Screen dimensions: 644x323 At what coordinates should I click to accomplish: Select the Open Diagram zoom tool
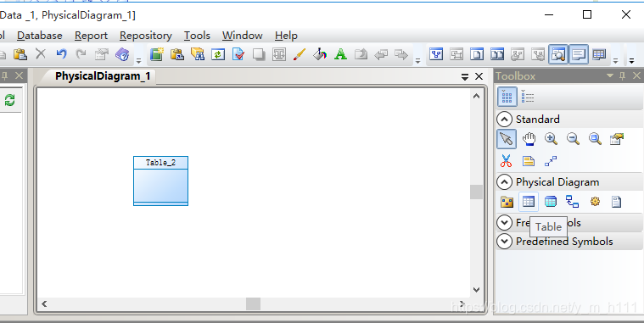click(595, 139)
